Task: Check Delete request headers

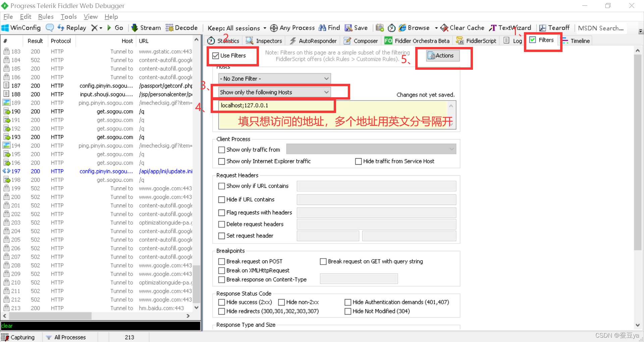Action: click(222, 224)
